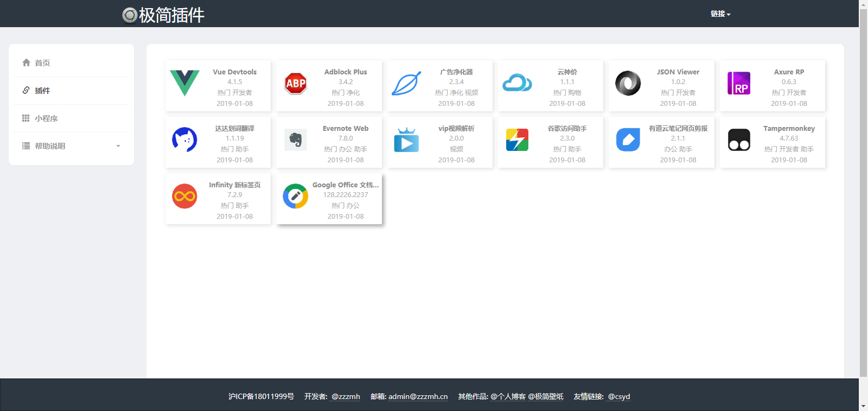
Task: Click the Adblock Plus ABP stop-sign icon
Action: (296, 84)
